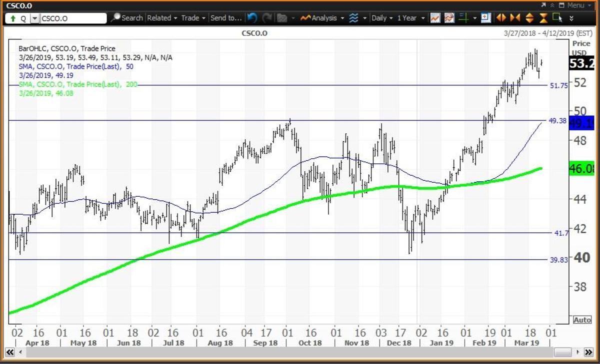Screen dimensions: 600x364
Task: Click the wavy lines chart-type icon
Action: 353,18
